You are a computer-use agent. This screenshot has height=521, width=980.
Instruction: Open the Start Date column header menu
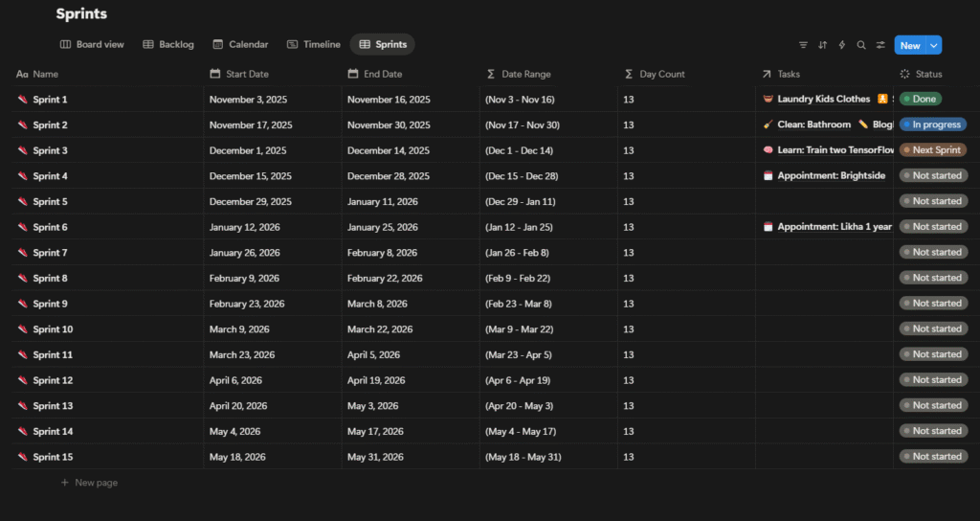247,74
